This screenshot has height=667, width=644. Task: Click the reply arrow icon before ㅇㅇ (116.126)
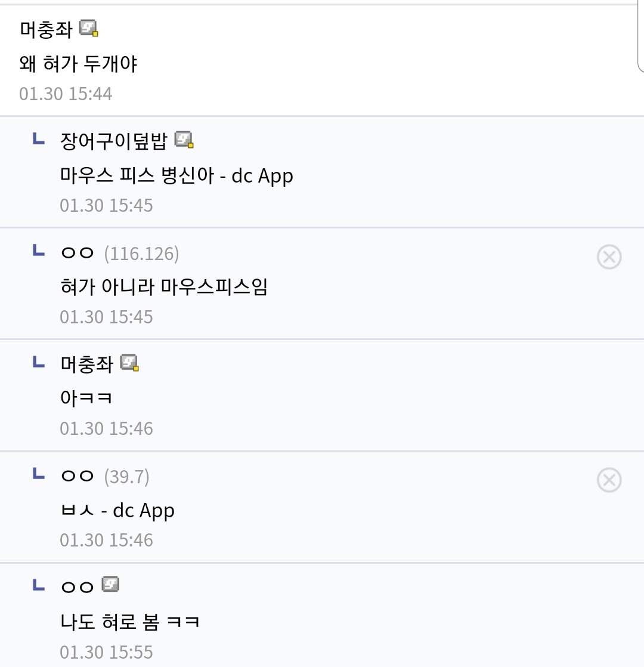[39, 250]
